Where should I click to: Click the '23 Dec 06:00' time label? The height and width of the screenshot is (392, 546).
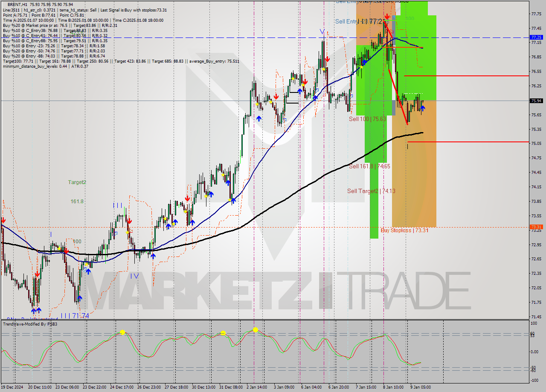tap(67, 387)
